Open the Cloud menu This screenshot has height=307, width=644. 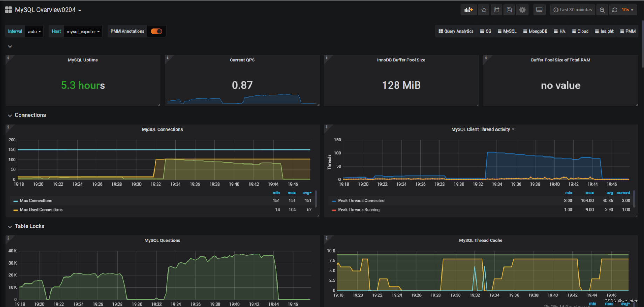tap(580, 31)
